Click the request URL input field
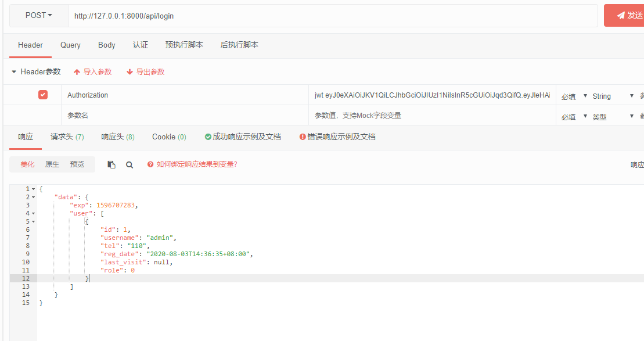 point(332,16)
